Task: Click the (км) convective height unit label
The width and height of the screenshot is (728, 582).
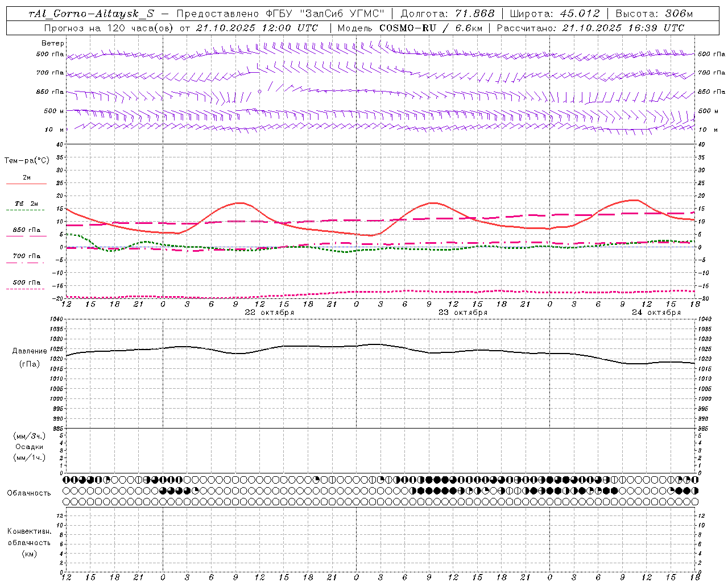Action: [x=30, y=554]
